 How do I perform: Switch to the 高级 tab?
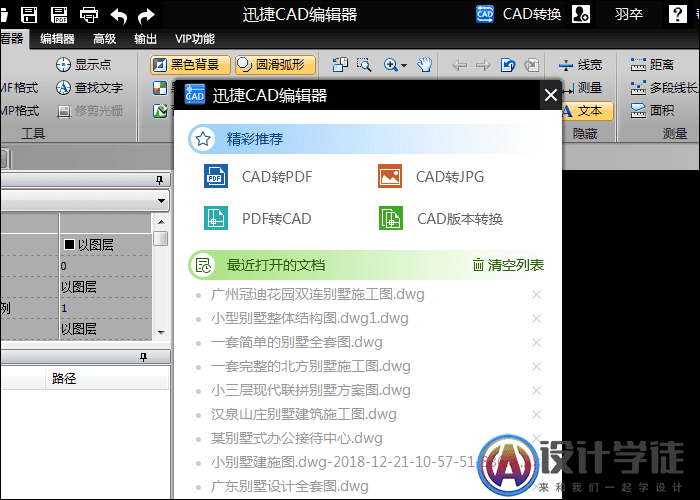104,39
